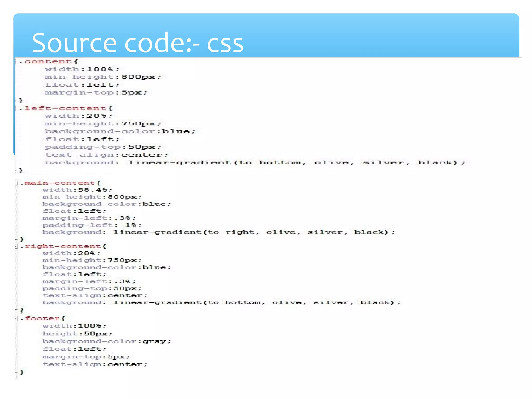The height and width of the screenshot is (399, 532).
Task: Collapse the .main-content rule fold marker
Action: click(x=16, y=183)
